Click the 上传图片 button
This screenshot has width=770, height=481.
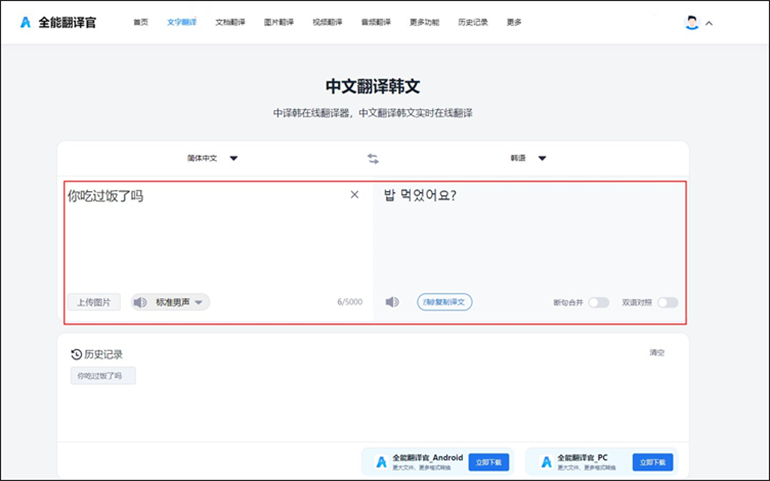click(x=94, y=302)
